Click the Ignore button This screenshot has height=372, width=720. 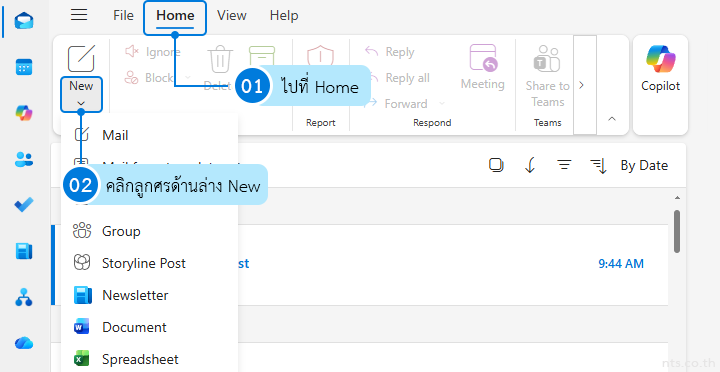pos(153,52)
